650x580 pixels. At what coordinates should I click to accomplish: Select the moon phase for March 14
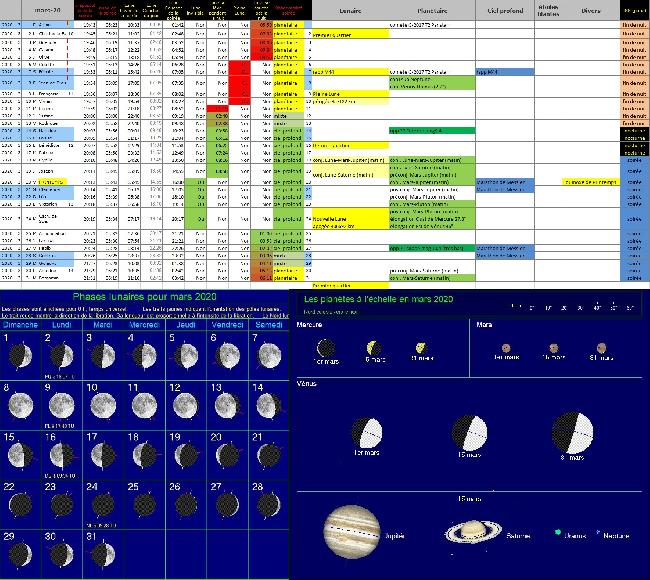coord(269,406)
